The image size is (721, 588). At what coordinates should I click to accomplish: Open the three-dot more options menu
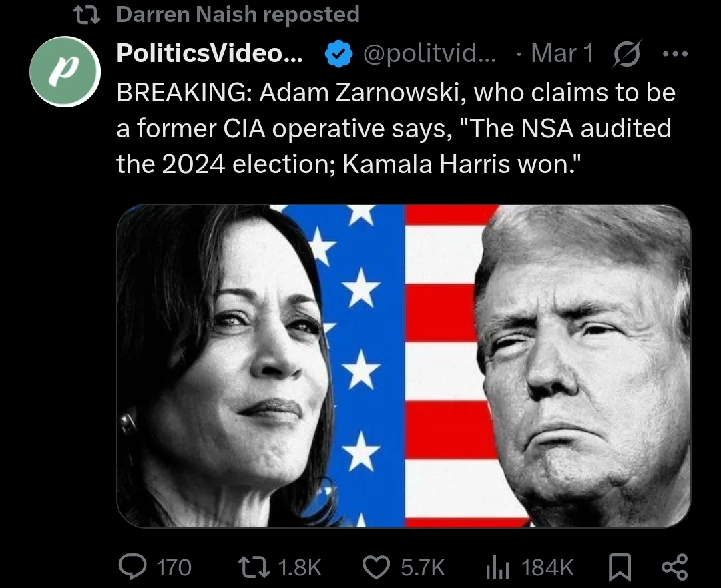(x=675, y=54)
